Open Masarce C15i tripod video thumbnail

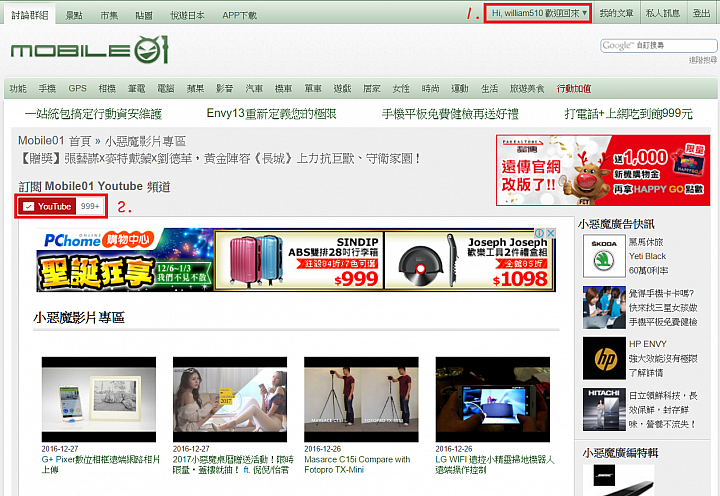pos(361,400)
